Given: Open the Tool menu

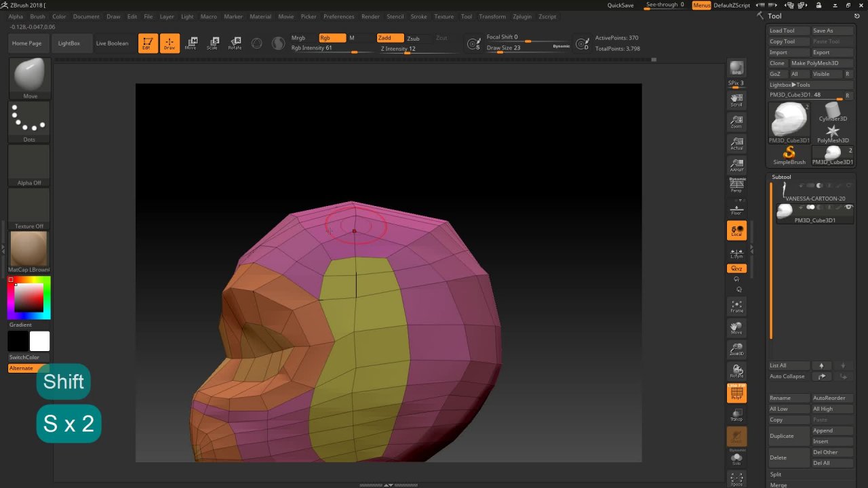Looking at the screenshot, I should pos(466,16).
